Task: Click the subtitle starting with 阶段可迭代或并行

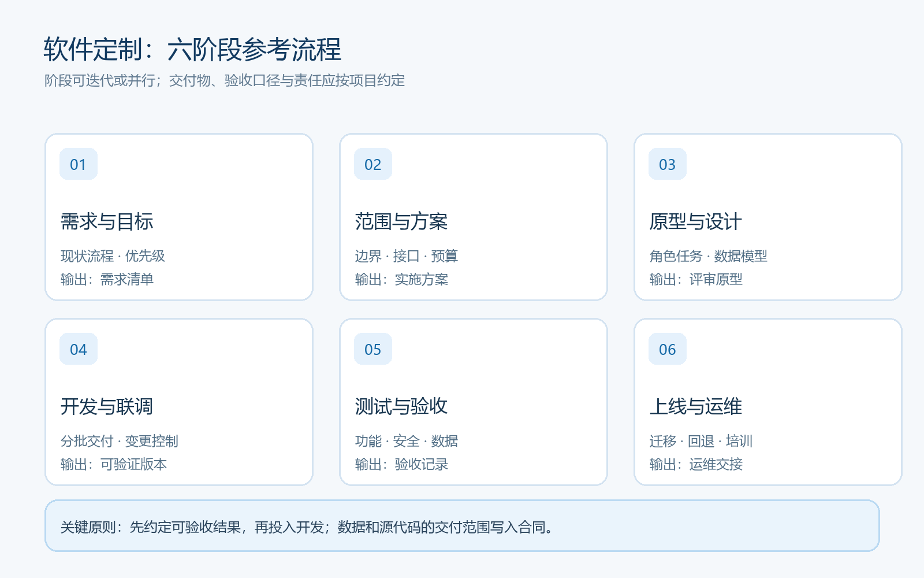Action: 225,80
